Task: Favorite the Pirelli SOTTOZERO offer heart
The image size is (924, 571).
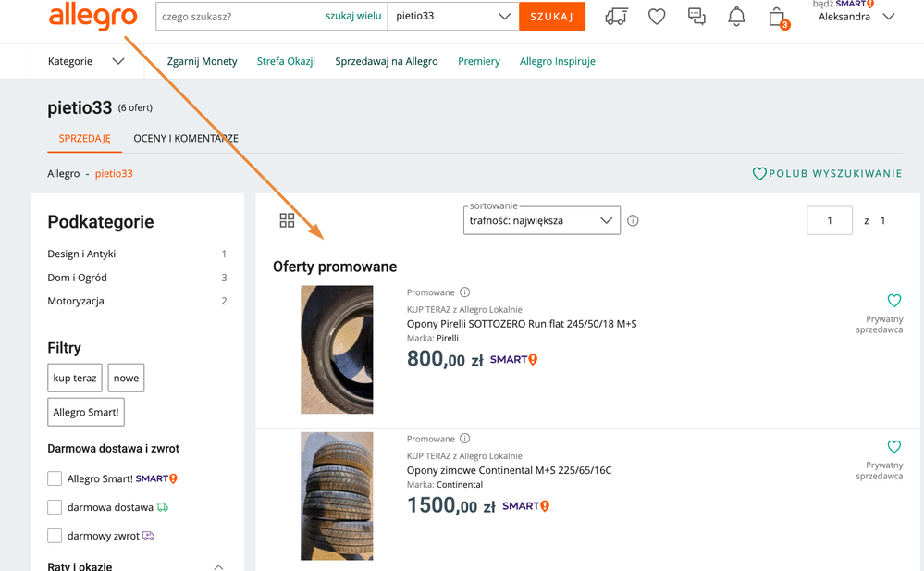Action: (894, 300)
